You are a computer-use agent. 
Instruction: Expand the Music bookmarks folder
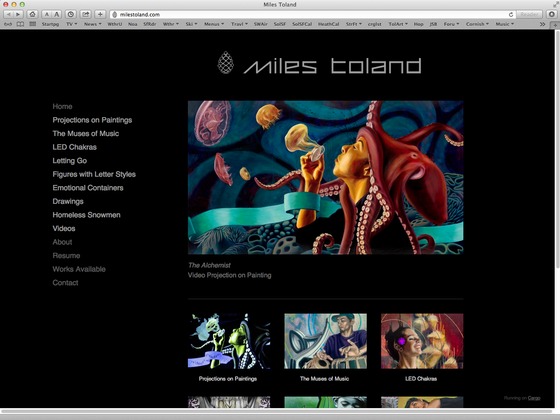click(505, 24)
